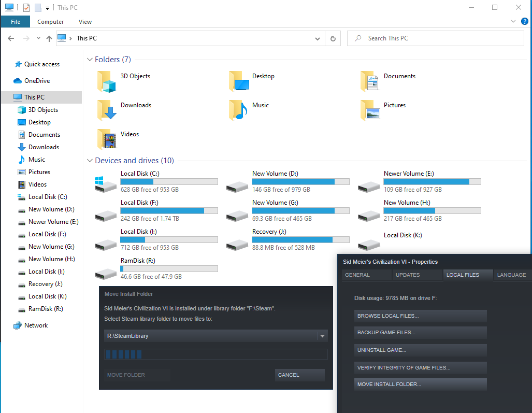Open the Documents folder icon in Folders
This screenshot has width=532, height=413.
tap(370, 81)
